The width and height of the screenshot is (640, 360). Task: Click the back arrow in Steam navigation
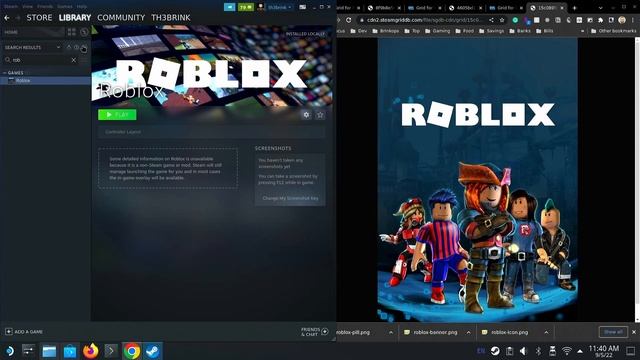coord(7,18)
